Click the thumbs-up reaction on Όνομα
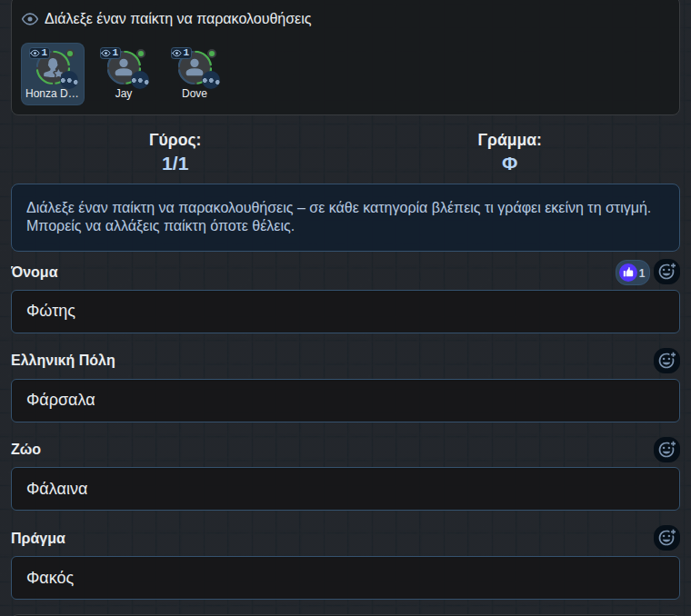 click(x=633, y=273)
